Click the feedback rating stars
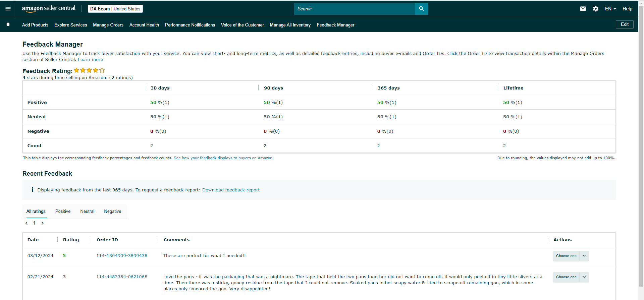This screenshot has height=300, width=644. [x=89, y=70]
